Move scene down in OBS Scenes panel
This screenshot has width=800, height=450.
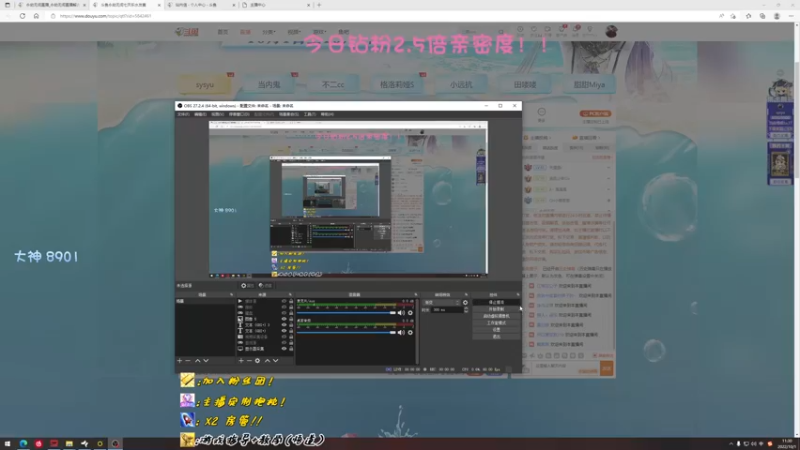coord(206,361)
